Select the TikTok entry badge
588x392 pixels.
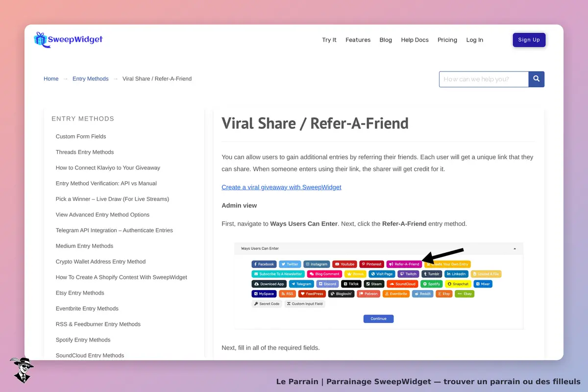(351, 284)
